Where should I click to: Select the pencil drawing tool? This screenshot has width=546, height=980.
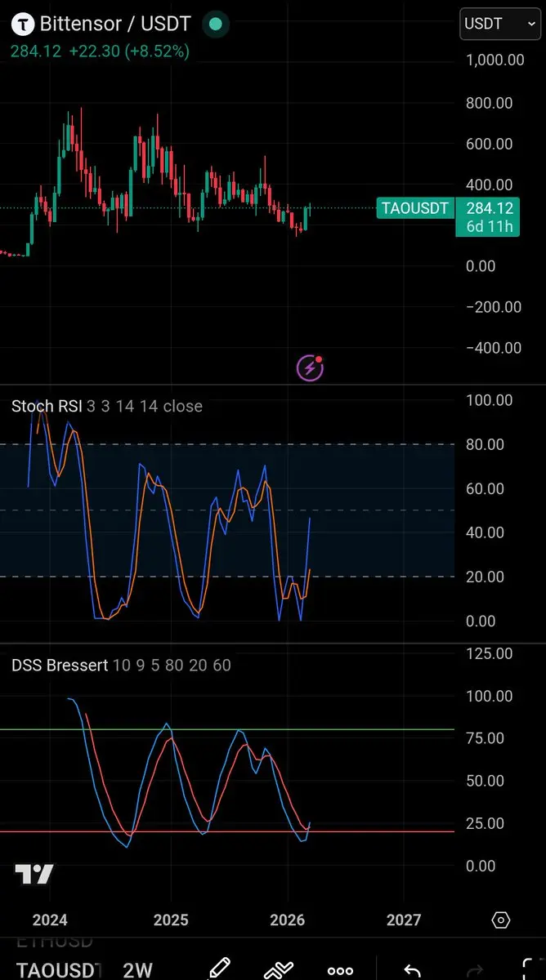point(219,969)
